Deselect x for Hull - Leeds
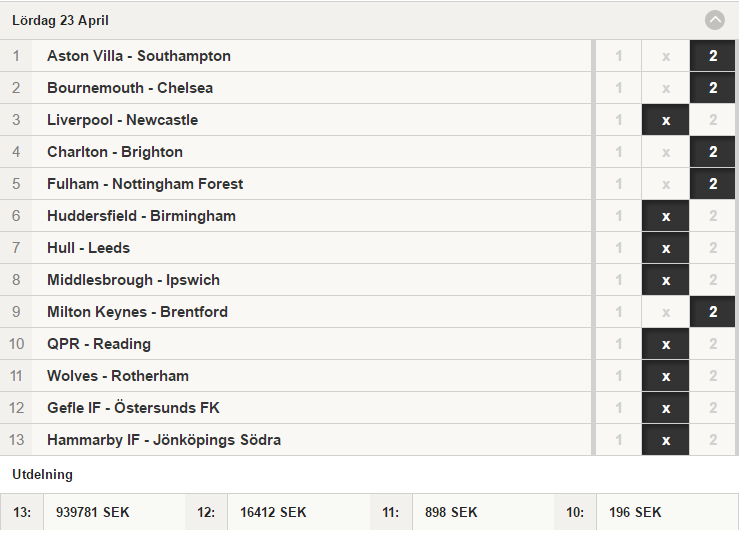Image resolution: width=740 pixels, height=537 pixels. point(665,248)
